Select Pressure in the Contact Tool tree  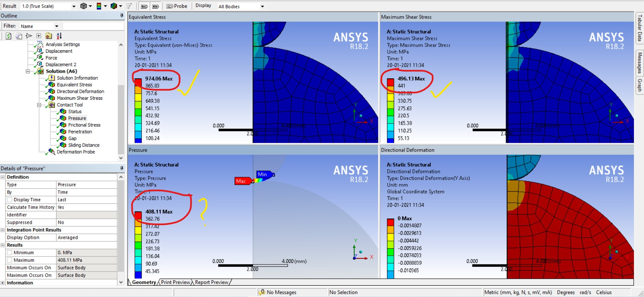point(77,118)
